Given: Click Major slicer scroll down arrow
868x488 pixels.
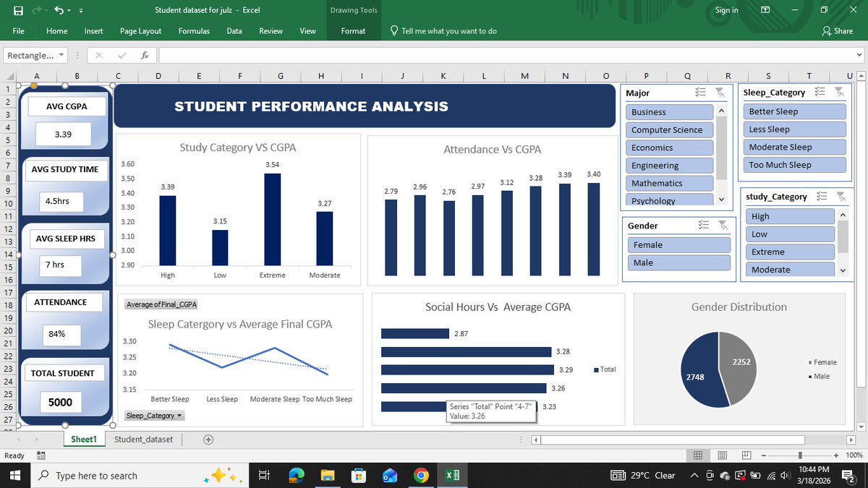Looking at the screenshot, I should 720,199.
